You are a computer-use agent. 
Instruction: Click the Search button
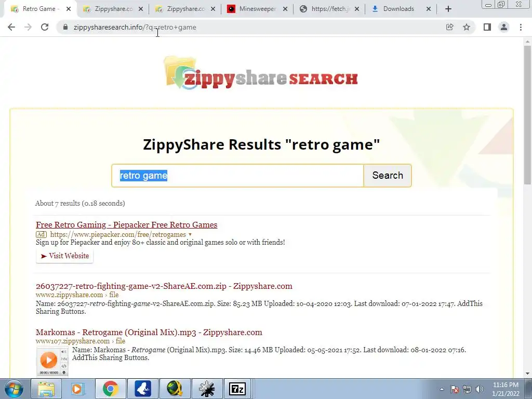tap(388, 176)
